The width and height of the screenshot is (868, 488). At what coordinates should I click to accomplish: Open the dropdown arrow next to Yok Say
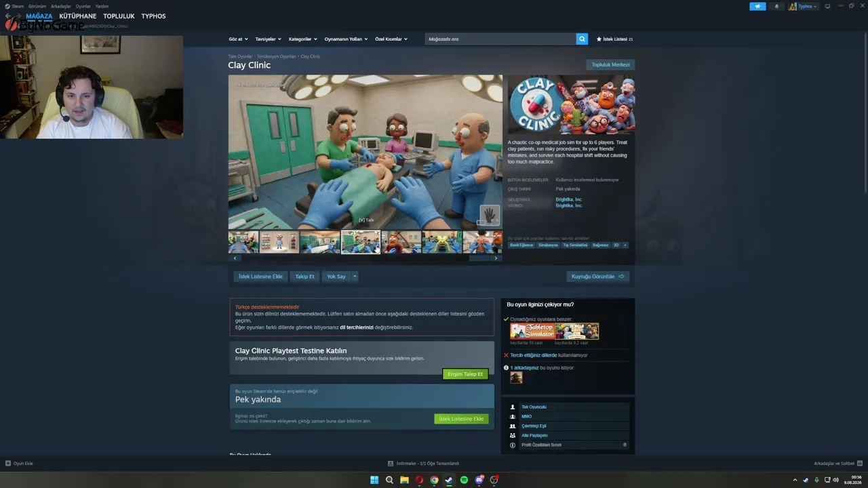pos(354,277)
